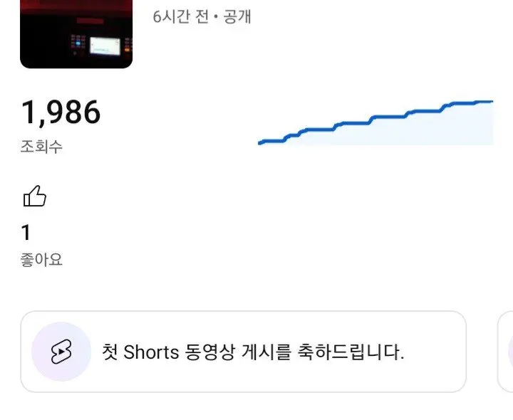Tap the Shorts logo icon in the card
513x420 pixels.
61,352
